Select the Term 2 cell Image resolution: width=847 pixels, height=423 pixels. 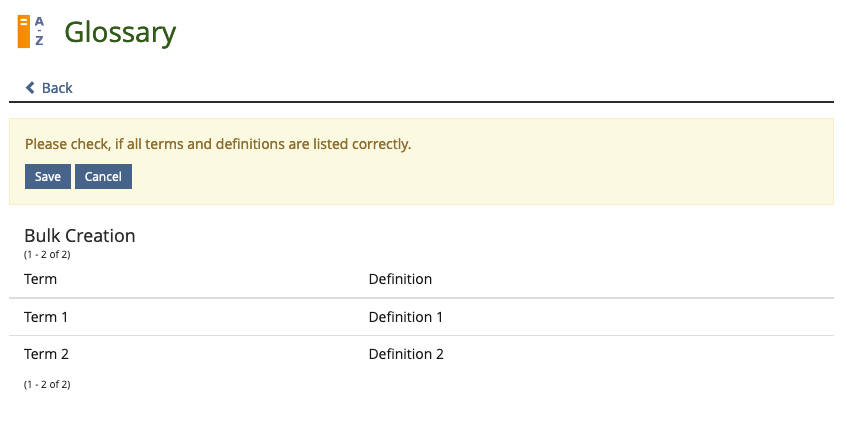tap(46, 354)
